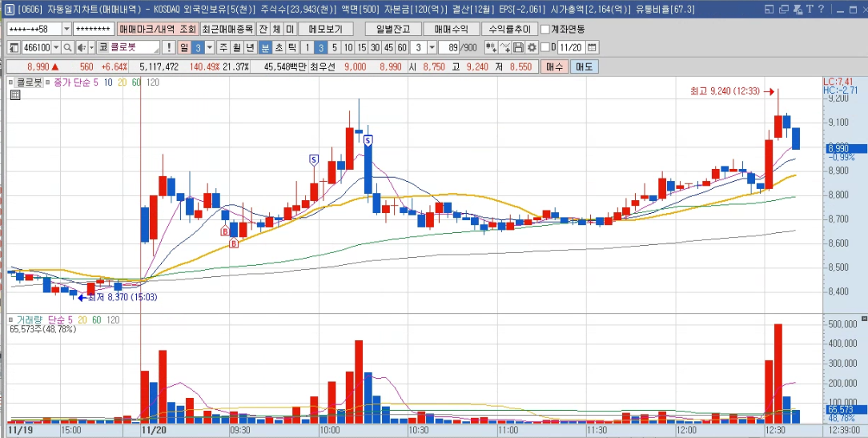Screen dimensions: 868x438
Task: Open the account number dropdown
Action: (67, 30)
